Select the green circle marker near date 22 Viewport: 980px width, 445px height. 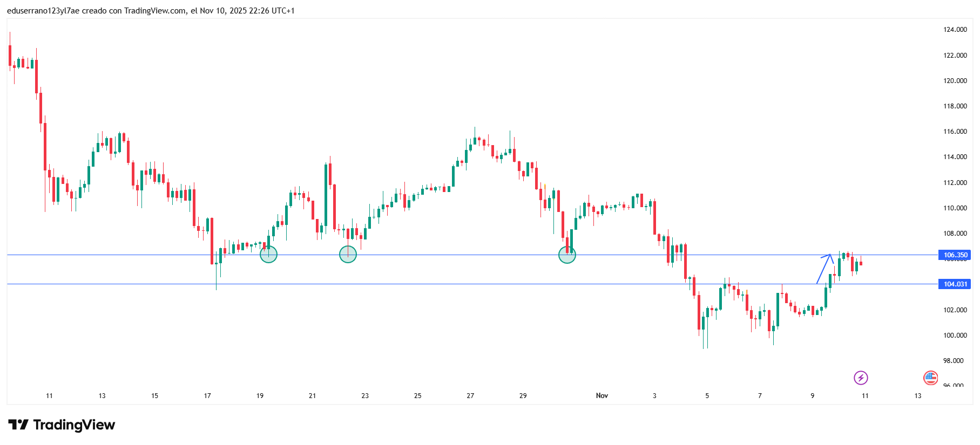(348, 254)
